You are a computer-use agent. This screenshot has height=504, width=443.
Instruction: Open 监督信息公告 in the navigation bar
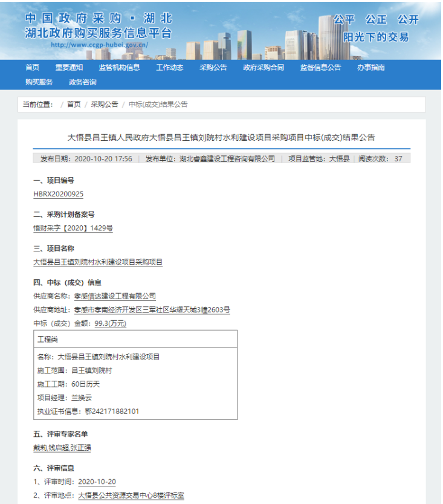(x=320, y=68)
